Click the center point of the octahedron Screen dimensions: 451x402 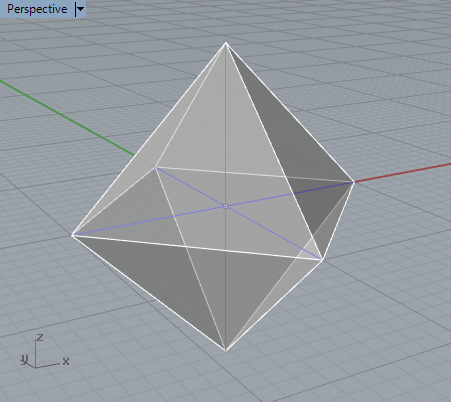click(225, 207)
